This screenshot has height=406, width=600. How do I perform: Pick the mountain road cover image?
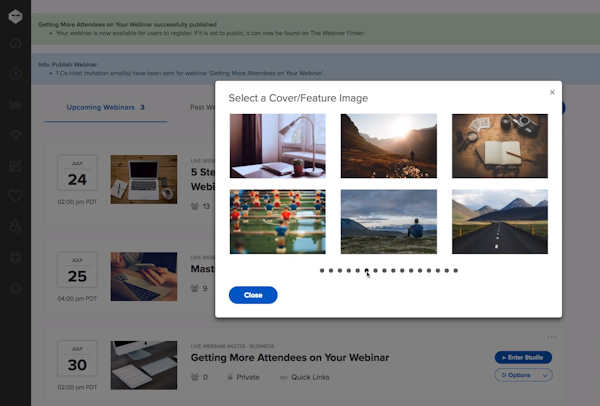499,221
